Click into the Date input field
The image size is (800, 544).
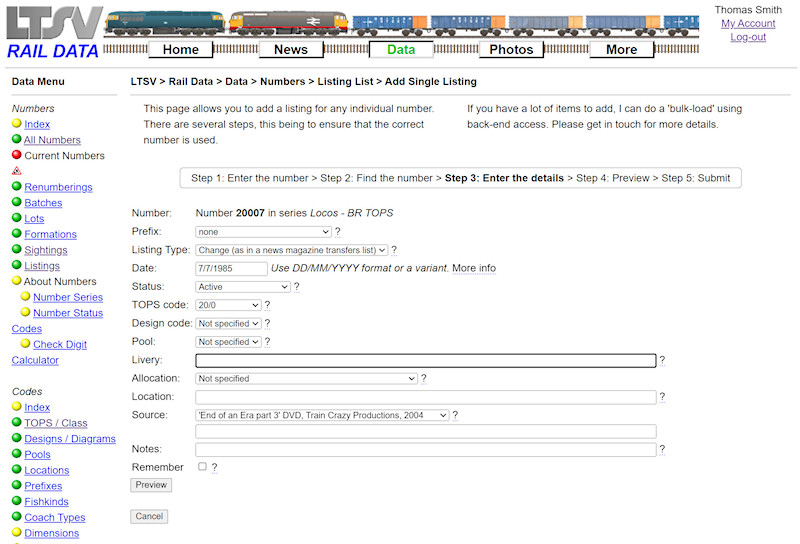click(x=231, y=268)
